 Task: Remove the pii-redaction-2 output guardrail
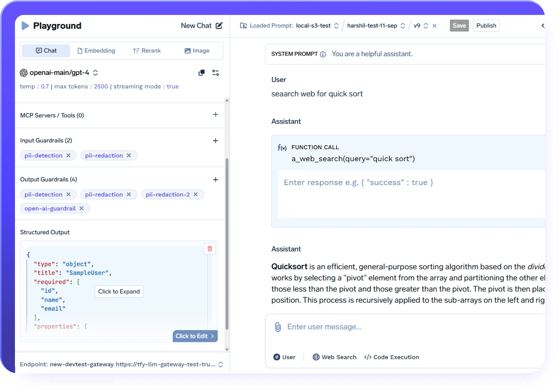coord(195,195)
